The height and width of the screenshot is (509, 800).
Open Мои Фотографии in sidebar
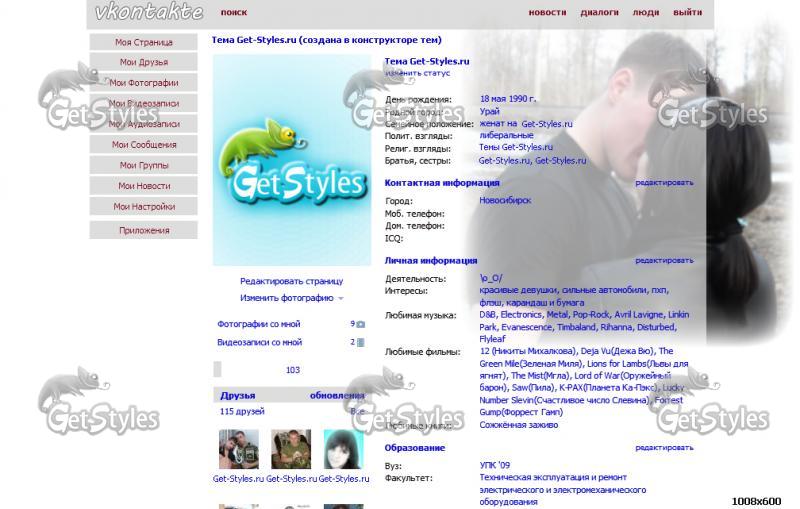pyautogui.click(x=143, y=83)
